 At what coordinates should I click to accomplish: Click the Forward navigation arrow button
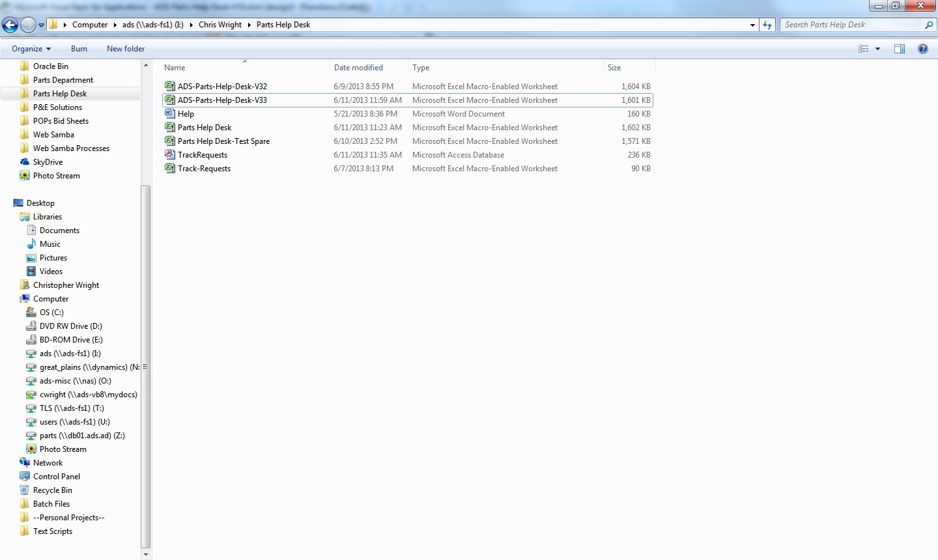[28, 25]
